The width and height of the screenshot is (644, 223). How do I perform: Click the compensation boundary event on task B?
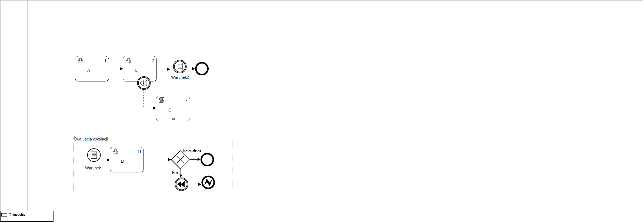pos(144,83)
